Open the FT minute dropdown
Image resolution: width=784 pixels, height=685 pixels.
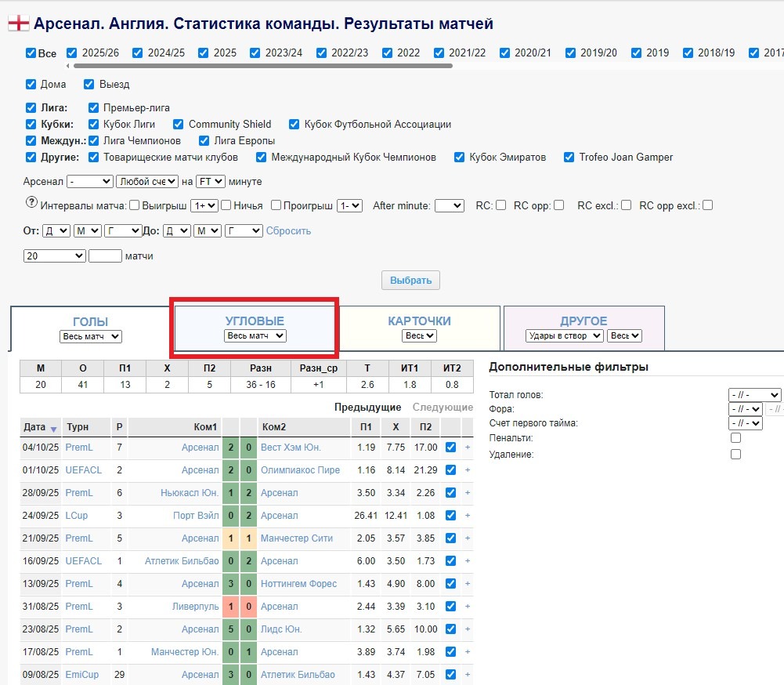click(x=211, y=181)
